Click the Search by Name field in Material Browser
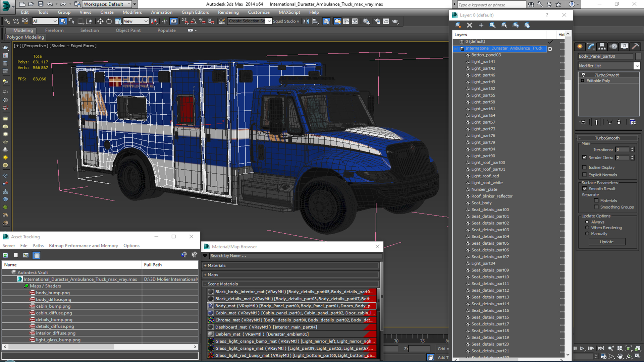 coord(295,256)
